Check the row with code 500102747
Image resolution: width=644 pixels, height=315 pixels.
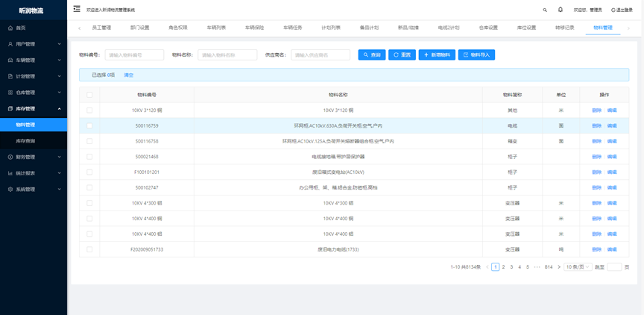pos(89,187)
